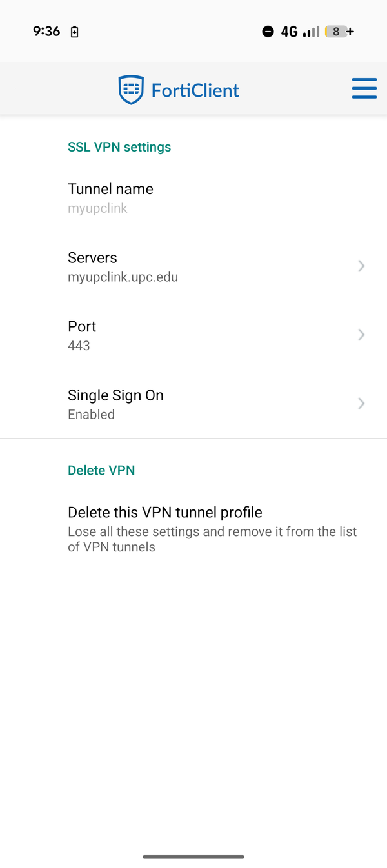Tap the FortiClient title text
This screenshot has height=868, width=387.
(195, 90)
